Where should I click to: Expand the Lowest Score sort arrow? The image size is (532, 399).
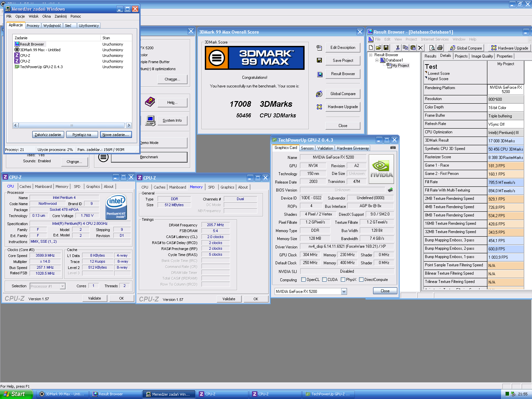click(x=426, y=72)
